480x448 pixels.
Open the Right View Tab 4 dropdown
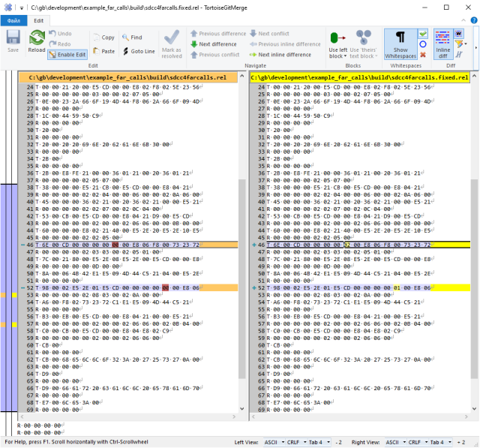click(x=440, y=442)
